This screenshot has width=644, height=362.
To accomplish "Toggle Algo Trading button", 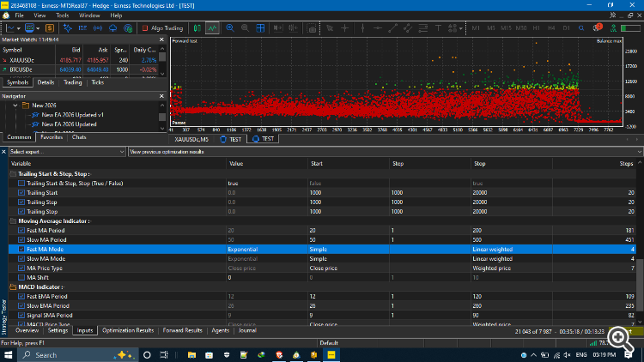I will coord(162,28).
